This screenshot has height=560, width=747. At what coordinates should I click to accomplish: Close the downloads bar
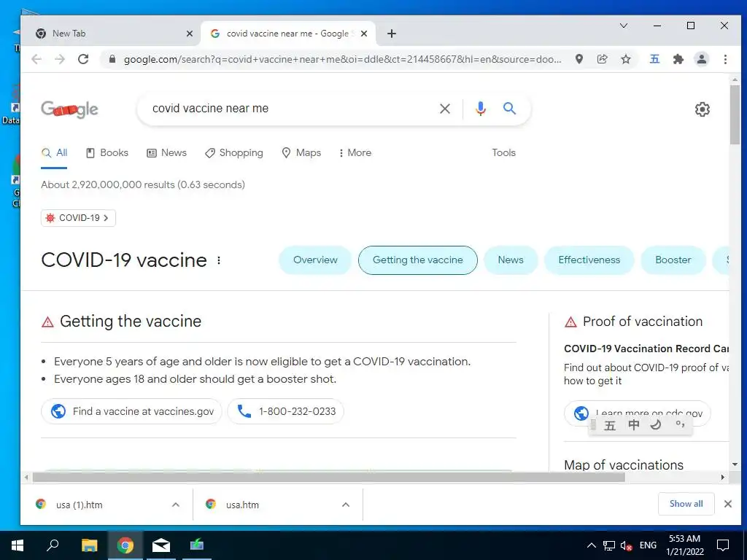(x=727, y=504)
